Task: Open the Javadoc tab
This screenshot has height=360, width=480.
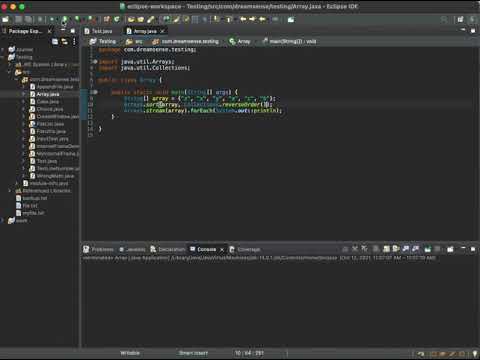Action: (132, 249)
